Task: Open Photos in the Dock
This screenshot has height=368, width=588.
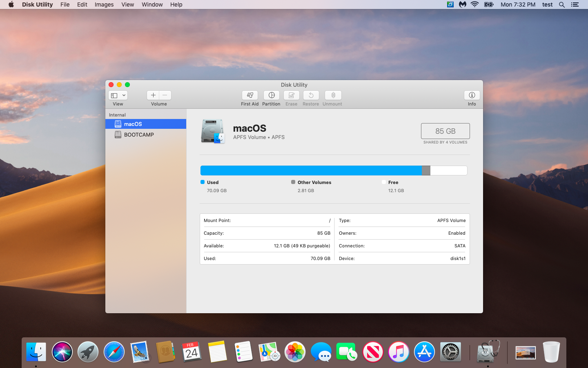Action: tap(295, 352)
